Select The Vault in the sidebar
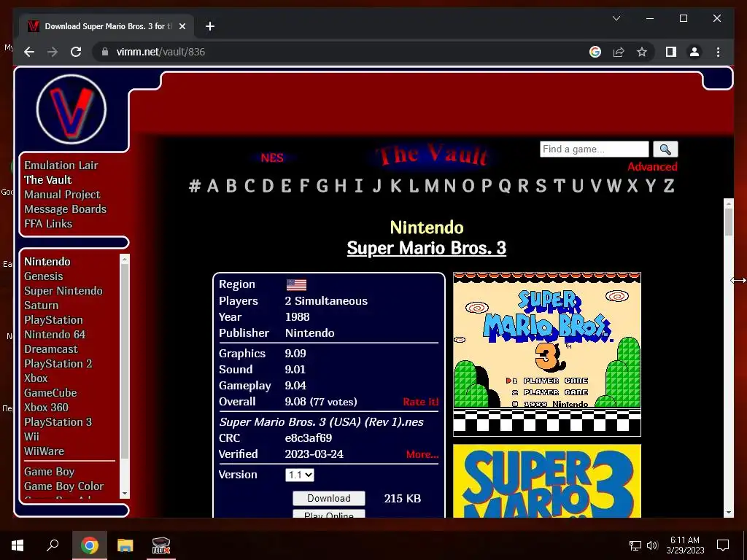This screenshot has width=747, height=560. point(47,180)
